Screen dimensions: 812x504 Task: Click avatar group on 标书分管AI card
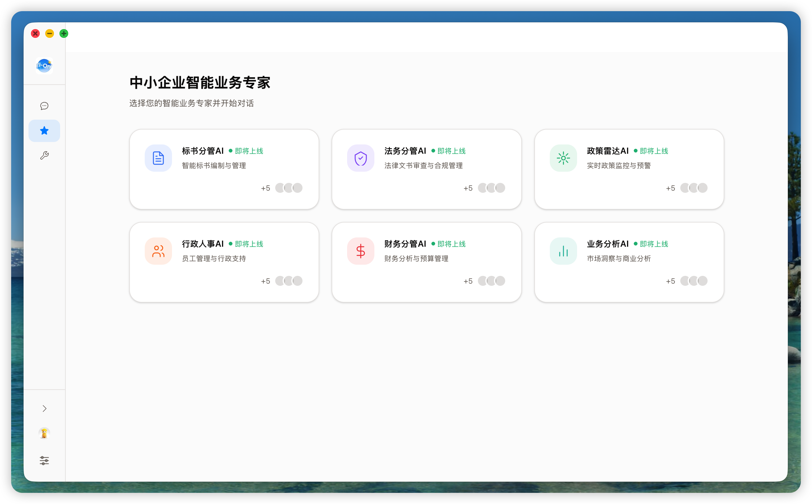point(289,188)
